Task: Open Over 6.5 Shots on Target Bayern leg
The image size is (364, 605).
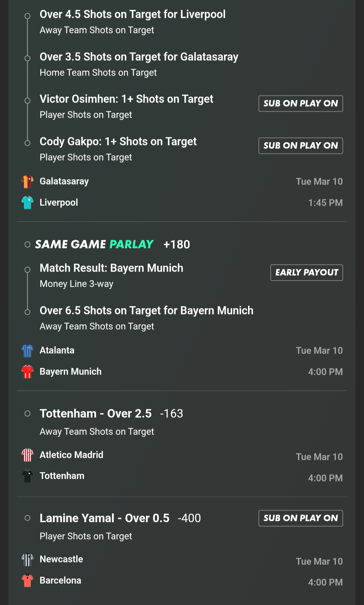Action: tap(146, 311)
